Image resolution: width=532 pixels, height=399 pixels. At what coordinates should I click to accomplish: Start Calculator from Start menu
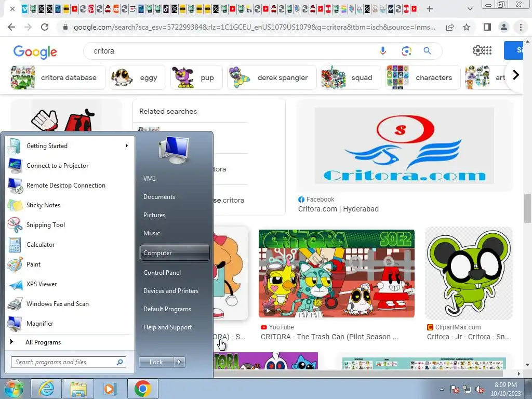click(x=70, y=244)
